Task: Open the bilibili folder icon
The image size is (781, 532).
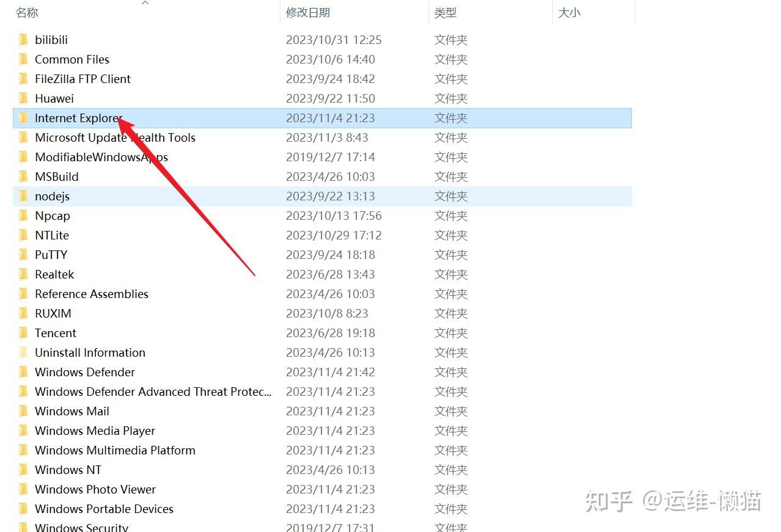Action: point(23,39)
